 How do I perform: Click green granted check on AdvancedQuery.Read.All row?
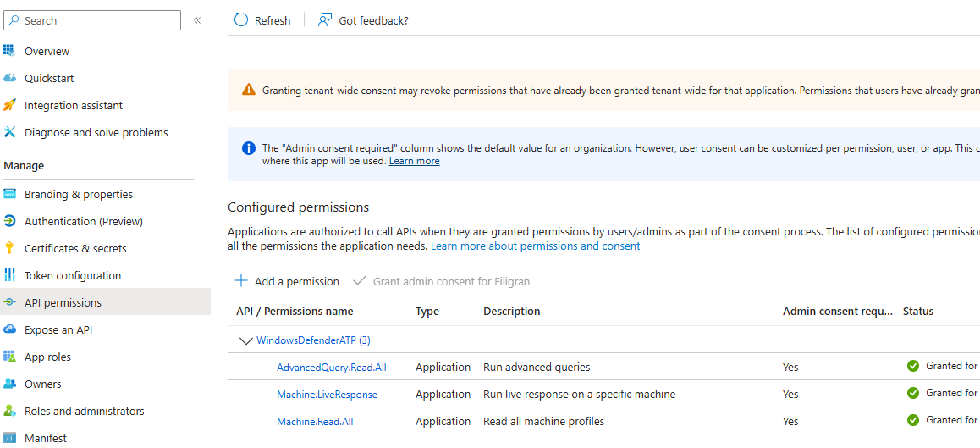coord(913,366)
